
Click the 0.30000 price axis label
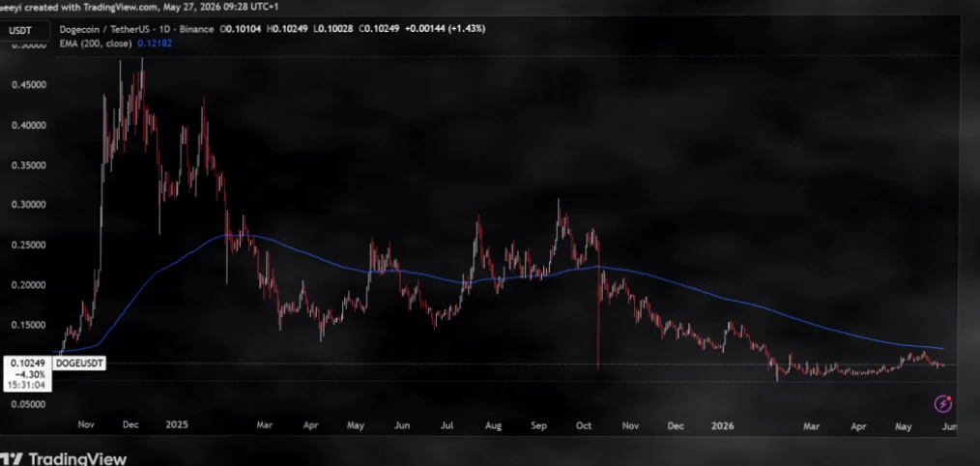(29, 205)
